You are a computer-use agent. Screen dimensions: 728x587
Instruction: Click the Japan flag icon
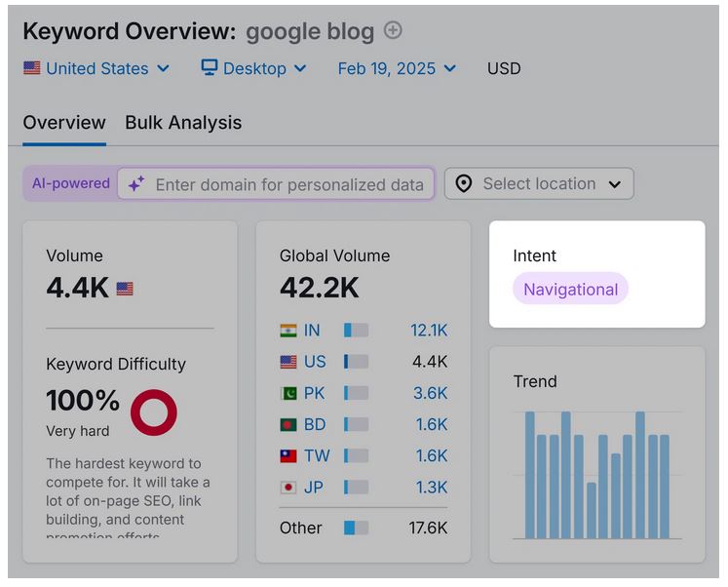tap(288, 488)
